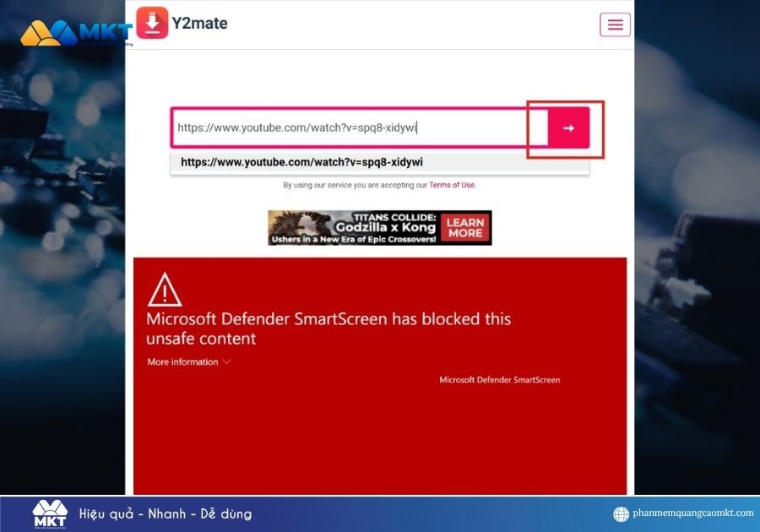Open the phanmemquangcaomkt.com website link

[x=693, y=513]
